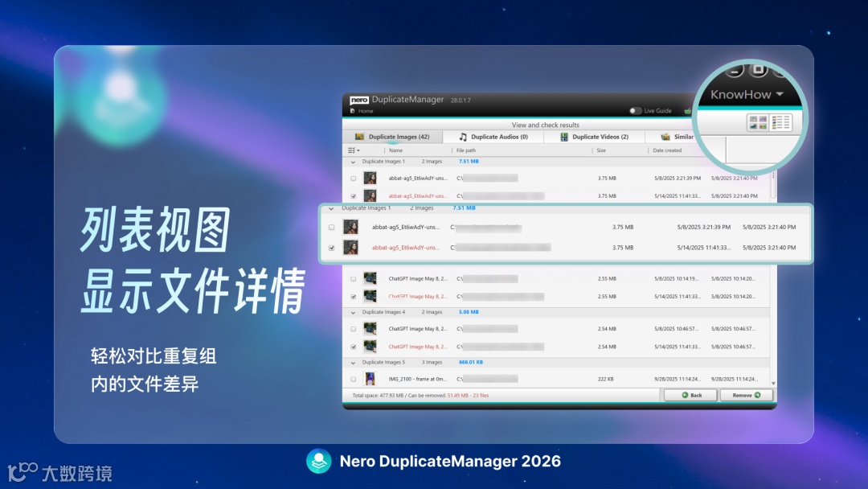The width and height of the screenshot is (868, 489).
Task: Check the IMG_2100 frame checkbox
Action: pos(353,380)
